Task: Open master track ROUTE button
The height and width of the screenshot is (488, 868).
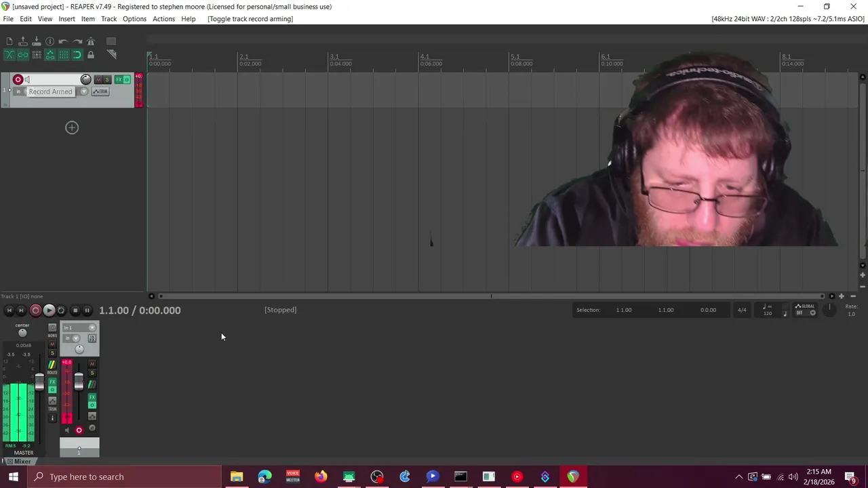Action: [52, 366]
